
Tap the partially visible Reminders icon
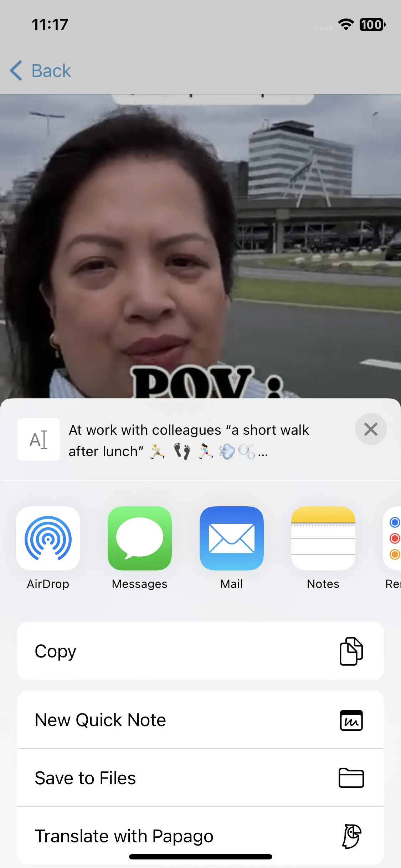click(x=392, y=538)
